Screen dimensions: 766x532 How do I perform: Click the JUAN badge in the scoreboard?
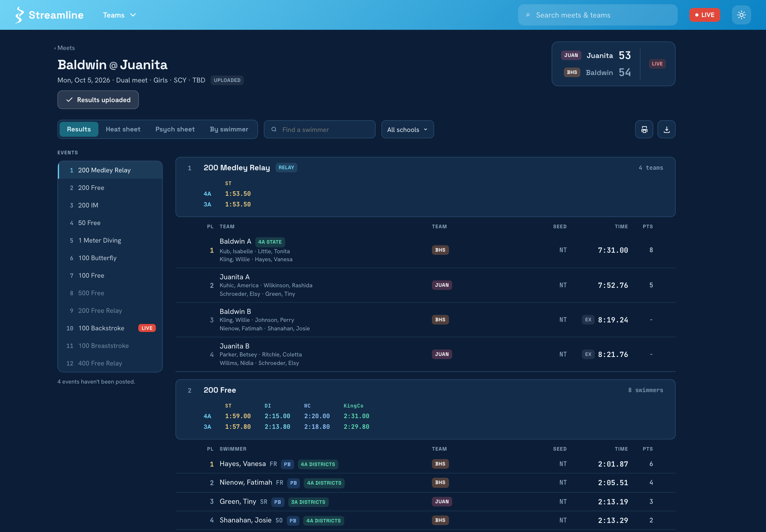click(571, 55)
